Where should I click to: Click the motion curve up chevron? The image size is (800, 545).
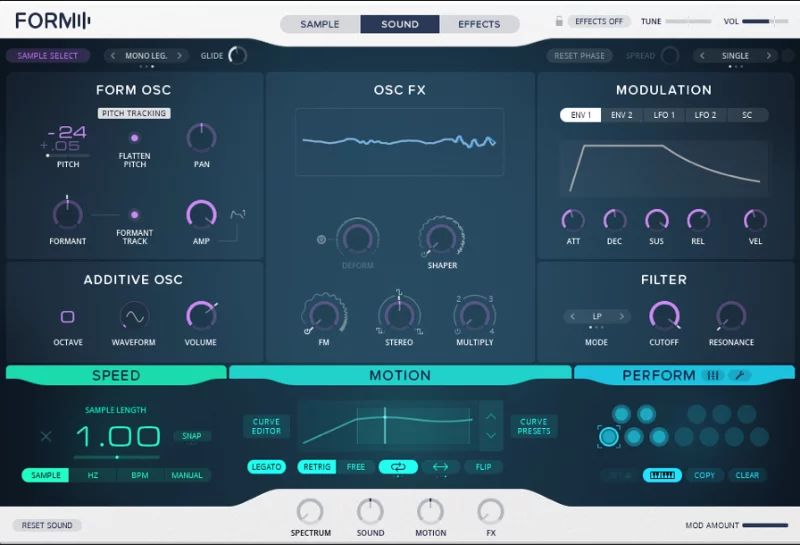491,417
